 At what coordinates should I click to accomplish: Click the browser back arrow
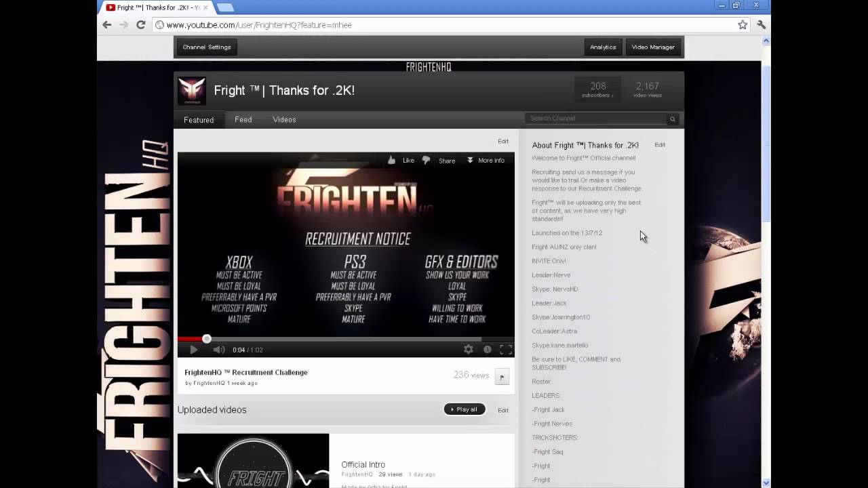106,24
